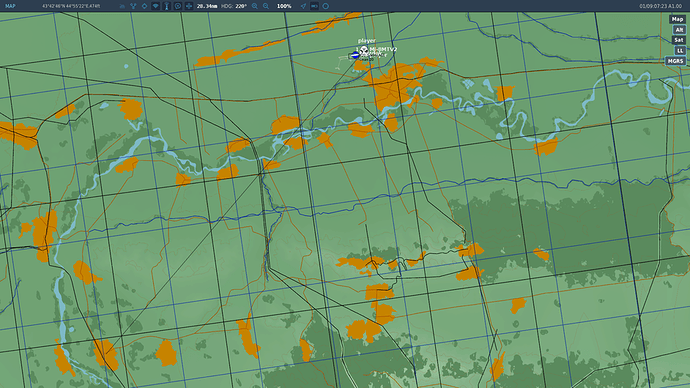Click the route waypoints icon in toolbar
Image resolution: width=690 pixels, height=388 pixels.
point(133,6)
